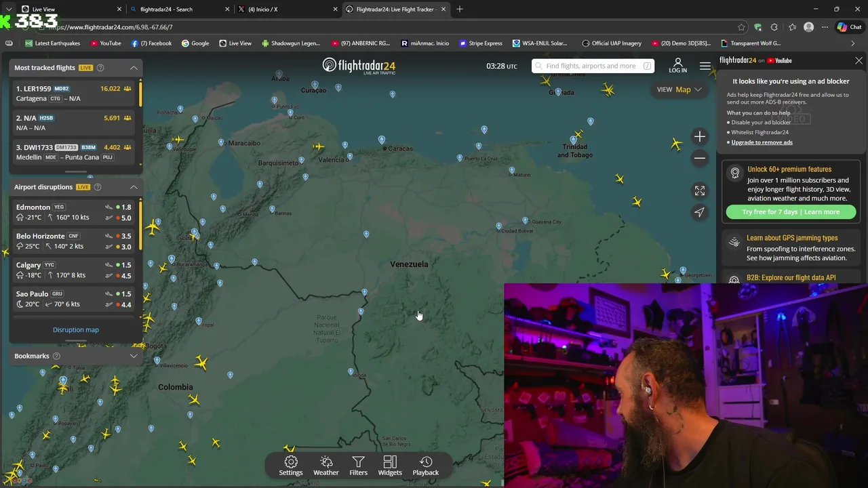Open the Stripe Express bookmark

481,43
